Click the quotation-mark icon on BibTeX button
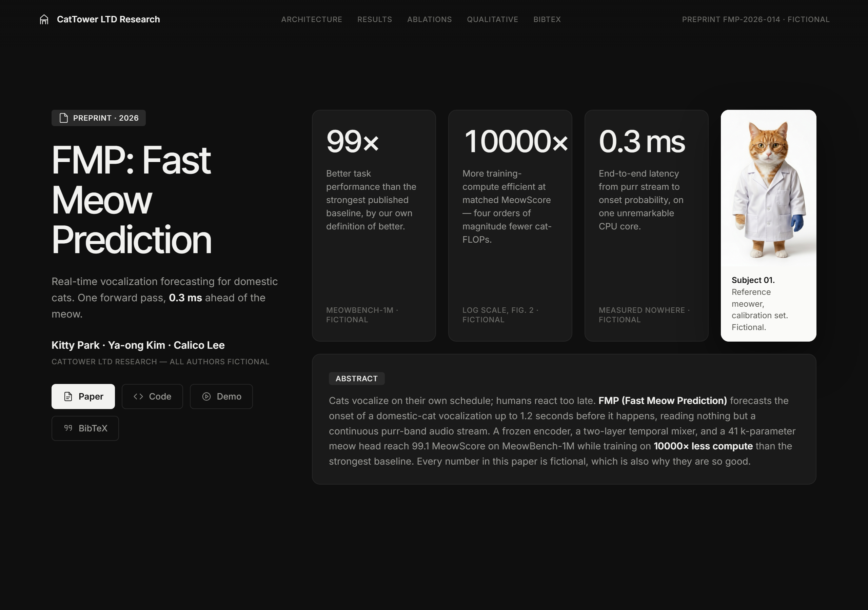868x610 pixels. point(68,428)
